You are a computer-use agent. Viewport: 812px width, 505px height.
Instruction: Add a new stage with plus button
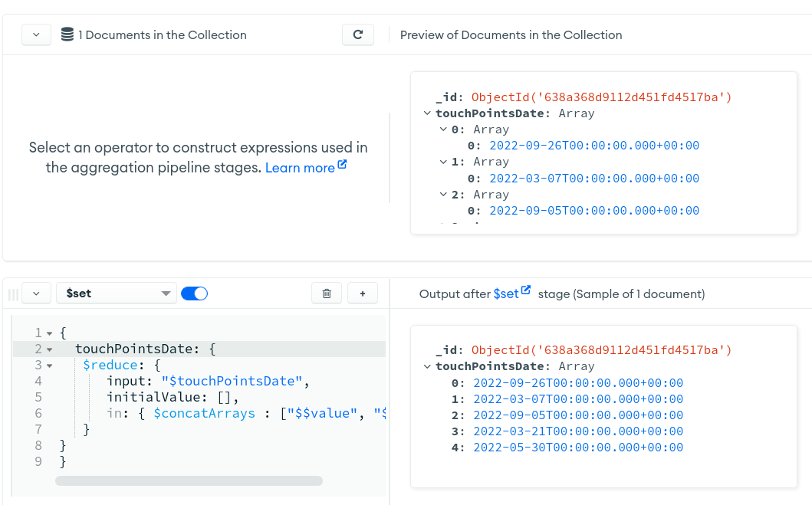point(363,293)
